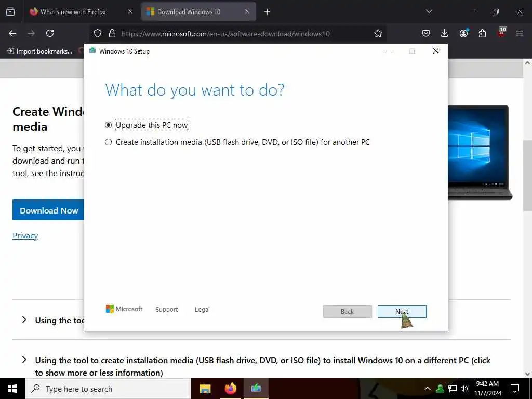Open the Firefox application menu
Image resolution: width=532 pixels, height=399 pixels.
(x=520, y=33)
